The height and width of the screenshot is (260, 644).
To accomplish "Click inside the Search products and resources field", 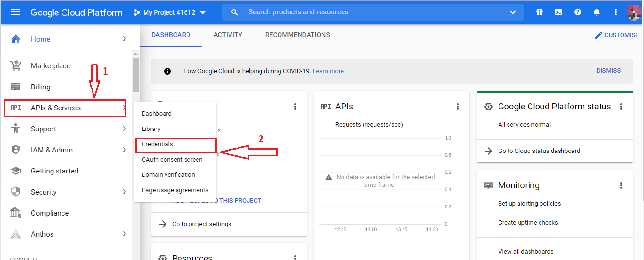I will click(x=372, y=12).
